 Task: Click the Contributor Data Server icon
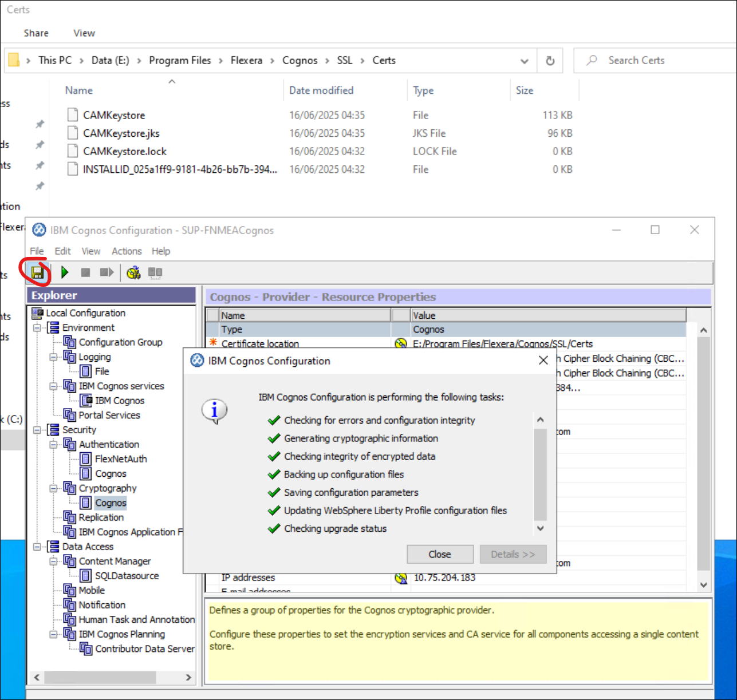tap(86, 649)
